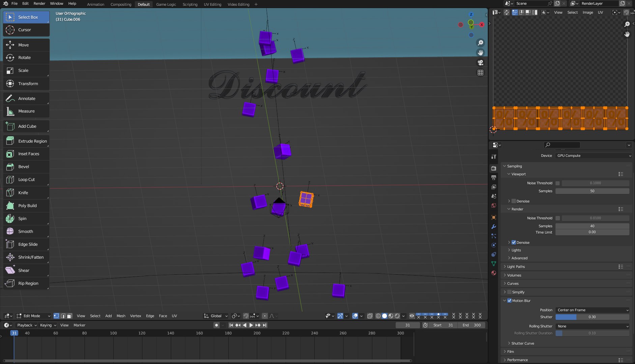Turn off the Motion Blur checkbox
This screenshot has height=364, width=635.
[x=509, y=301]
